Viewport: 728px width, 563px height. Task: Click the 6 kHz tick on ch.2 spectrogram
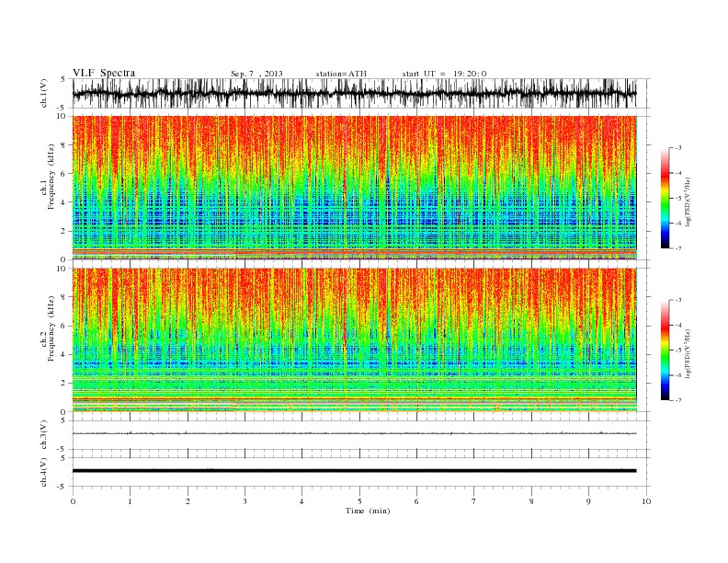(64, 326)
